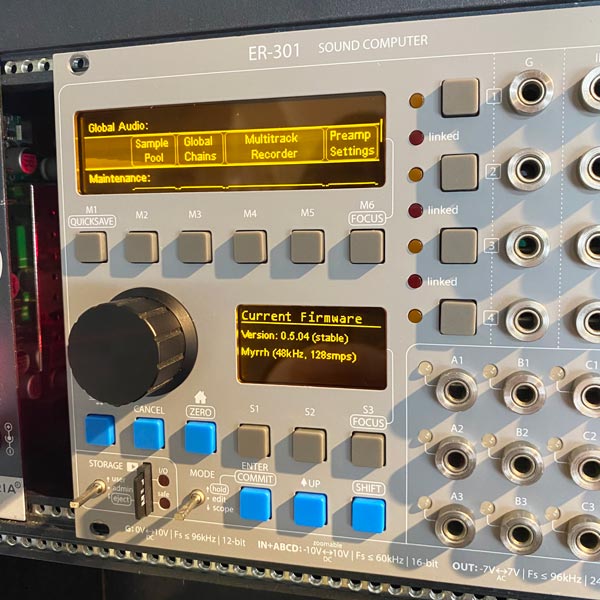Tap the blue CANCEL button
This screenshot has height=600, width=600.
pos(149,434)
